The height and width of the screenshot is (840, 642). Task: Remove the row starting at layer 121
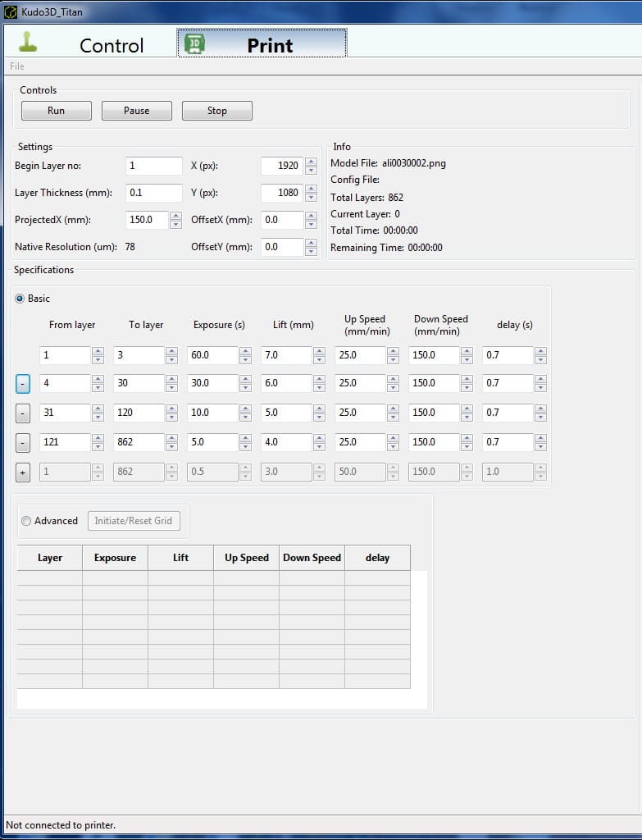pos(23,442)
